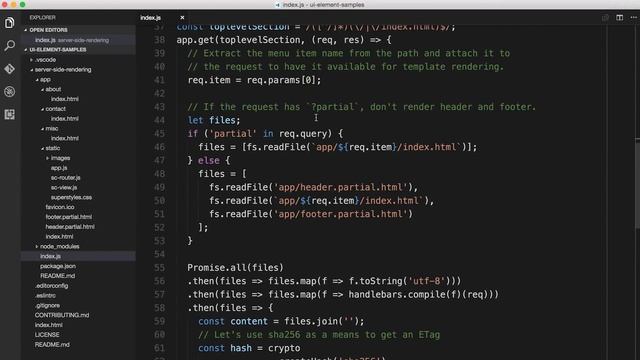
Task: Select highlighted index.js in file tree
Action: tap(50, 256)
